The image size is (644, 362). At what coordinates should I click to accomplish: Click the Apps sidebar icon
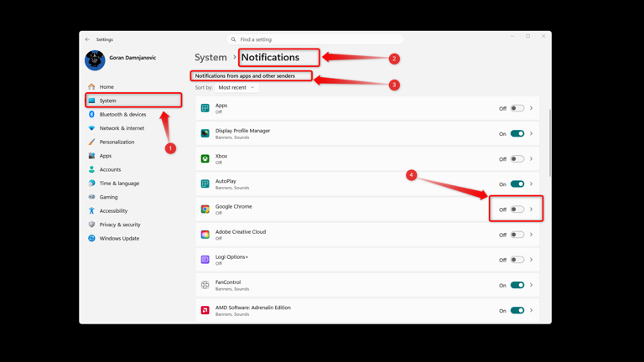coord(91,156)
